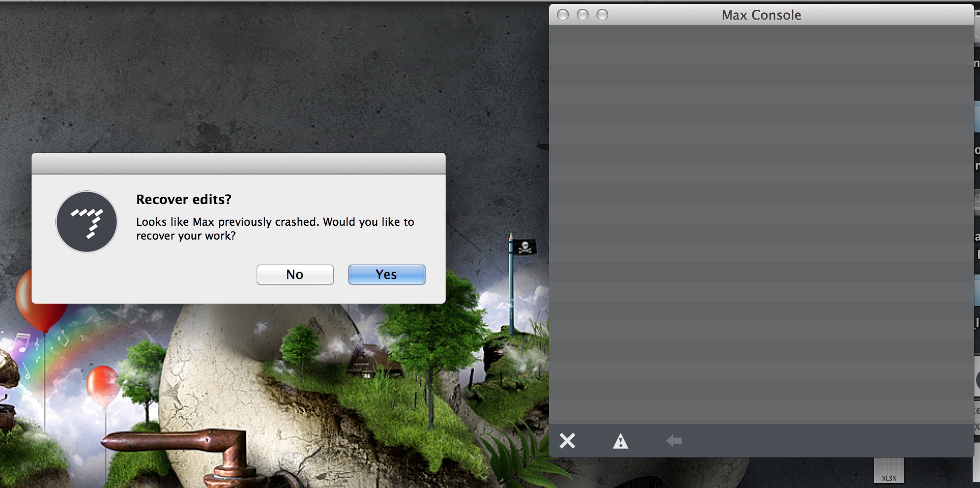Click Yes to recover edits

(x=386, y=275)
